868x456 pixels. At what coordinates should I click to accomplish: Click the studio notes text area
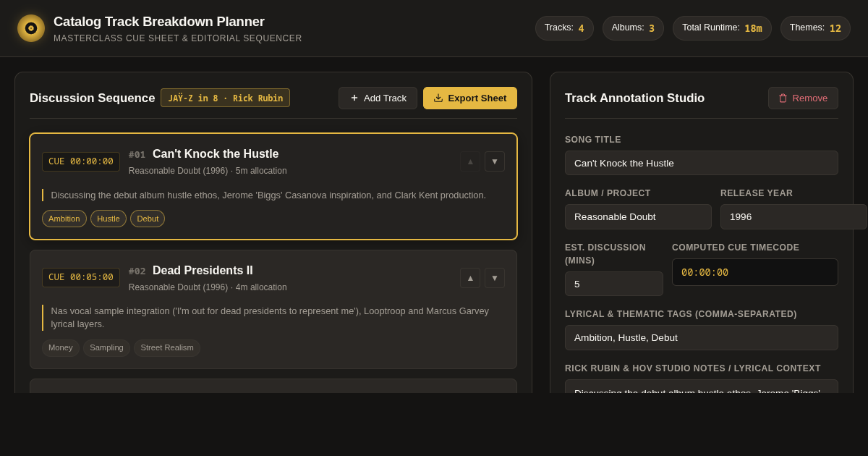tap(702, 387)
